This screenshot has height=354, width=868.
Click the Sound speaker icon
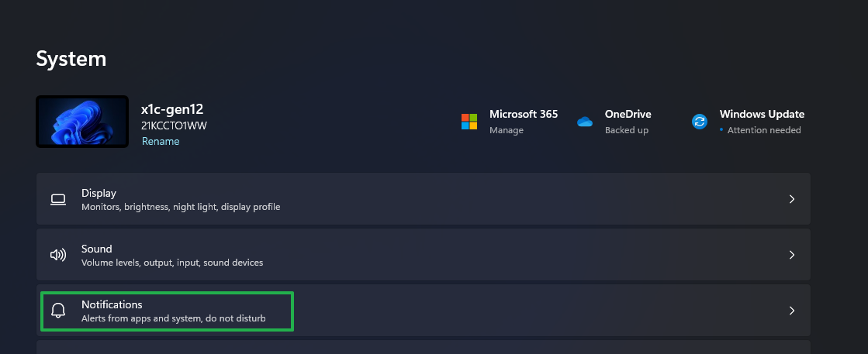click(x=58, y=255)
